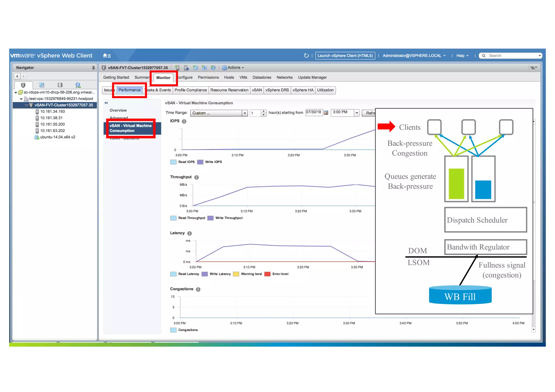Increase the hours value with stepper up

263,111
